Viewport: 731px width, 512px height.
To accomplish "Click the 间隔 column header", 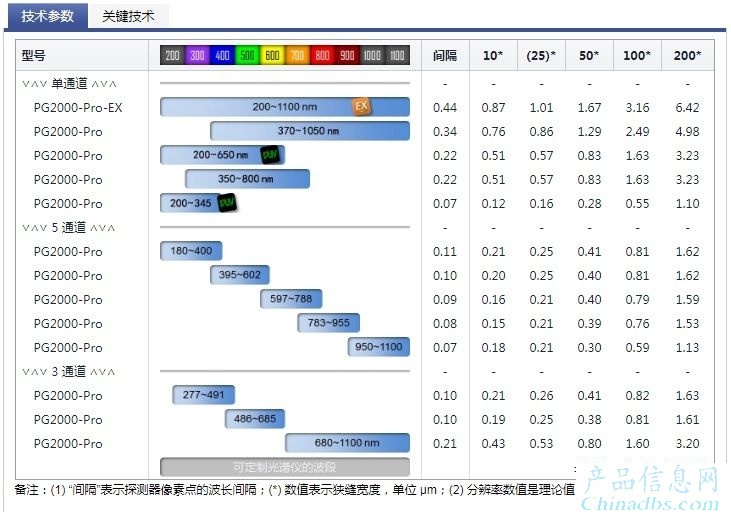I will coord(445,55).
